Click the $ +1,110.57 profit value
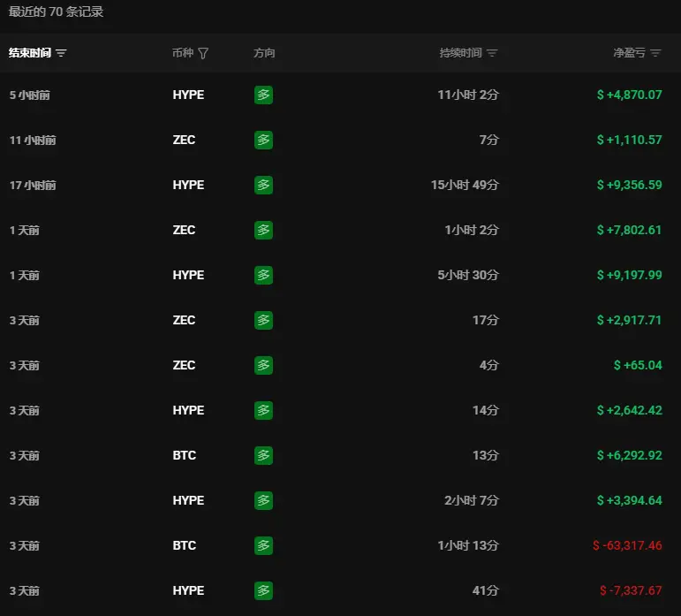The width and height of the screenshot is (681, 616). coord(629,140)
